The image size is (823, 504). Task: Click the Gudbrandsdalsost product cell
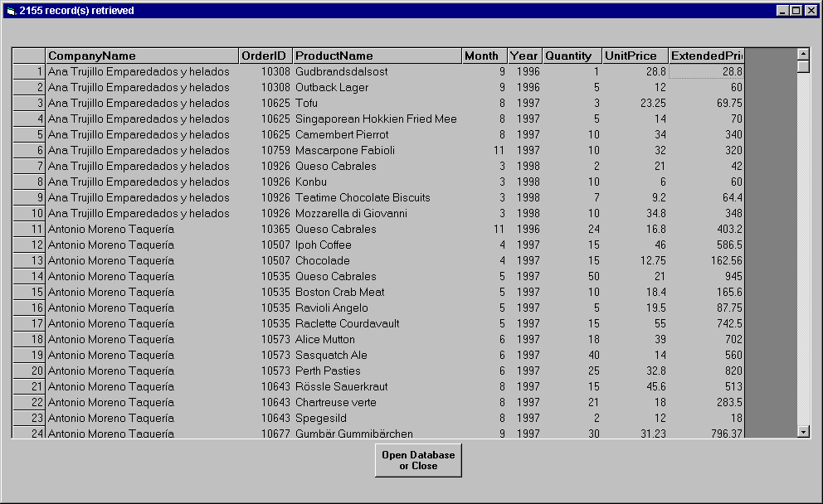click(x=377, y=72)
